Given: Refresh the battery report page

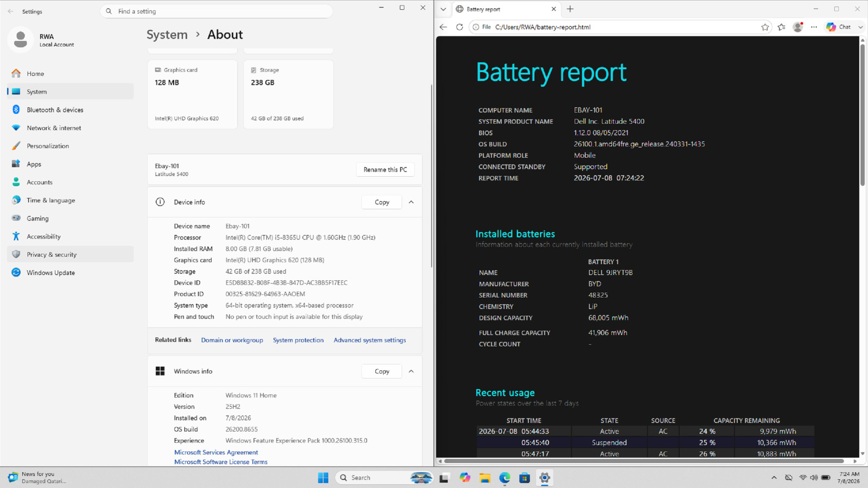Looking at the screenshot, I should [459, 27].
